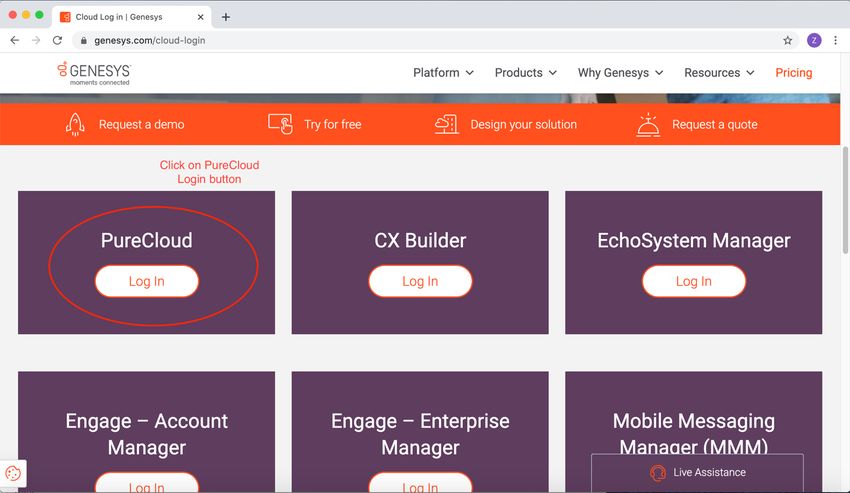Log in to Engage Account Manager

(146, 484)
